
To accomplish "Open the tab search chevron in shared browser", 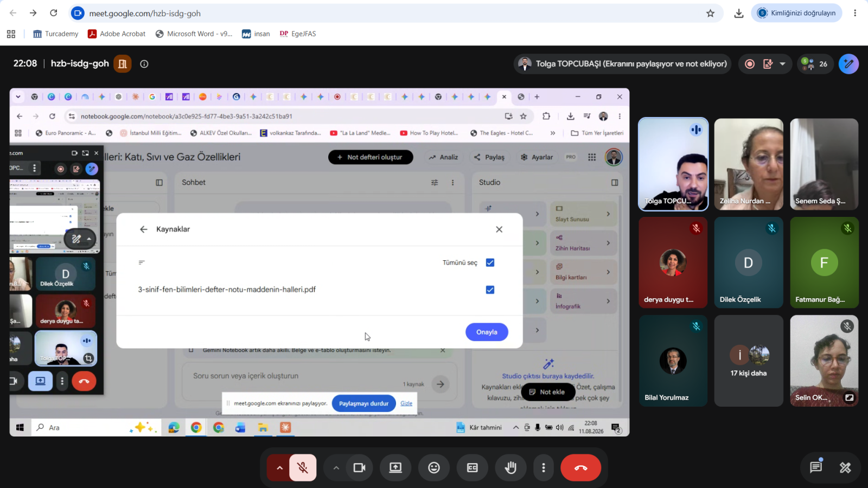I will [18, 97].
